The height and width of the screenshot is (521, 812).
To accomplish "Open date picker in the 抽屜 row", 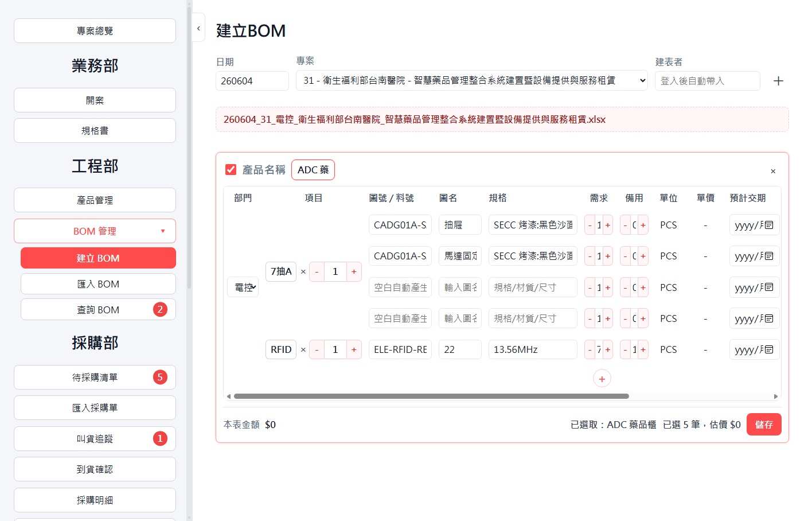I will click(769, 225).
